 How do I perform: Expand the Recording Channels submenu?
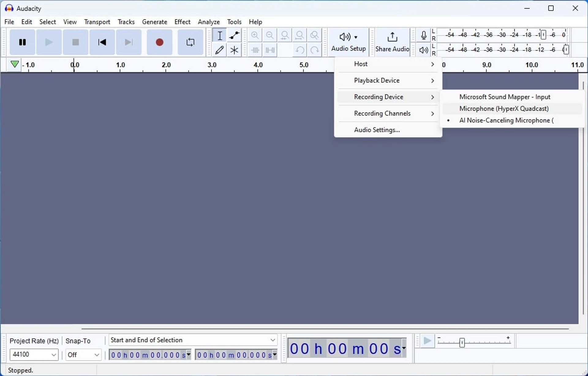(x=388, y=114)
